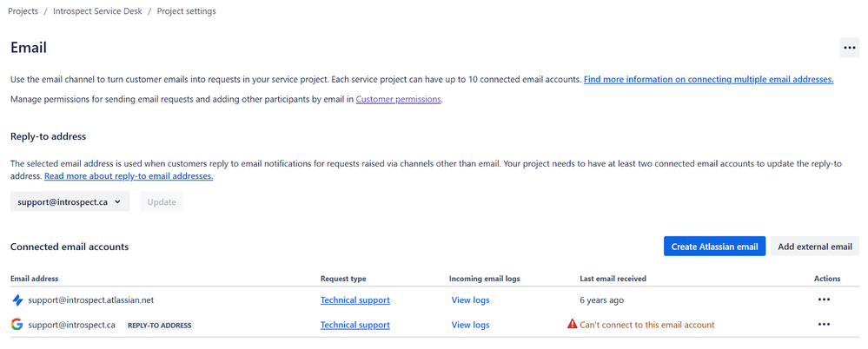Go to Projects in the breadcrumb

point(23,11)
